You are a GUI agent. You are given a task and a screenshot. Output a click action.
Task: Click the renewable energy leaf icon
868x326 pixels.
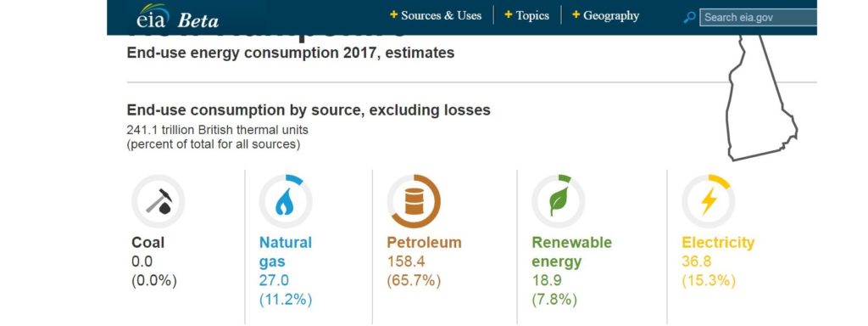pyautogui.click(x=559, y=202)
